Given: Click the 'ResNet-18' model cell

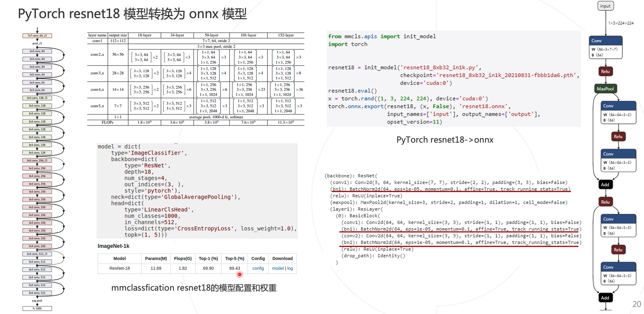Looking at the screenshot, I should pyautogui.click(x=120, y=268).
